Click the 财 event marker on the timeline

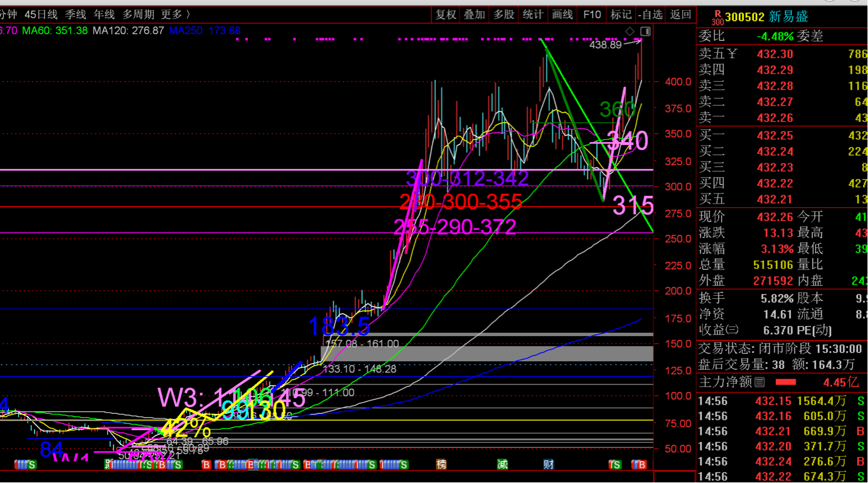pyautogui.click(x=549, y=464)
